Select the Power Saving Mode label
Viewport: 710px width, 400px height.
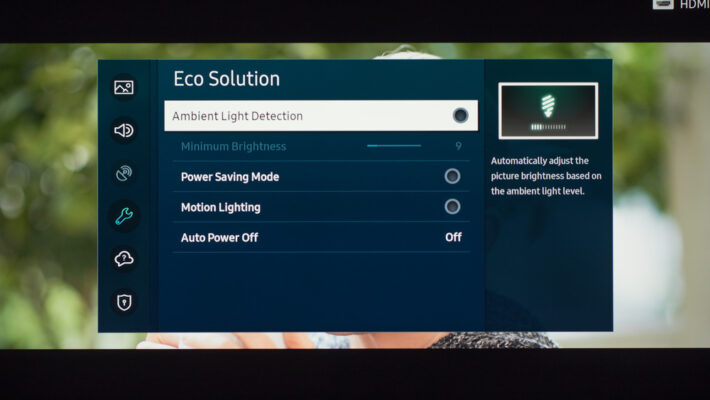tap(230, 177)
